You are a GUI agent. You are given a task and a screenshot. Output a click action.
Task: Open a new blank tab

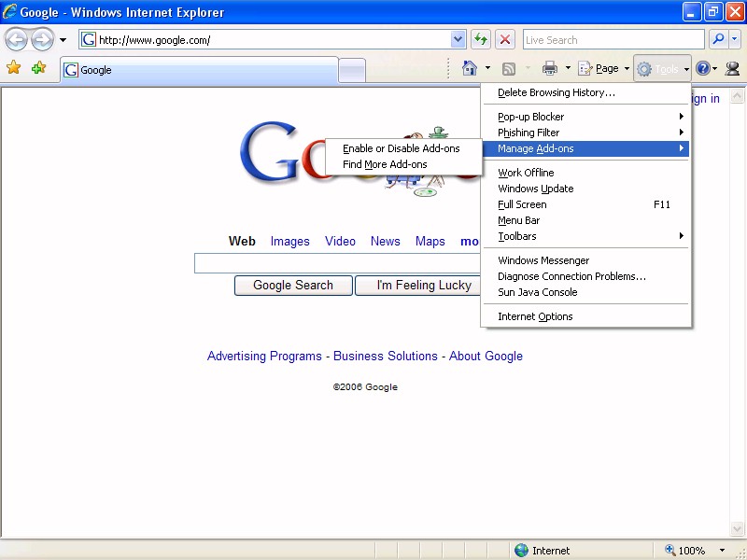pos(353,71)
